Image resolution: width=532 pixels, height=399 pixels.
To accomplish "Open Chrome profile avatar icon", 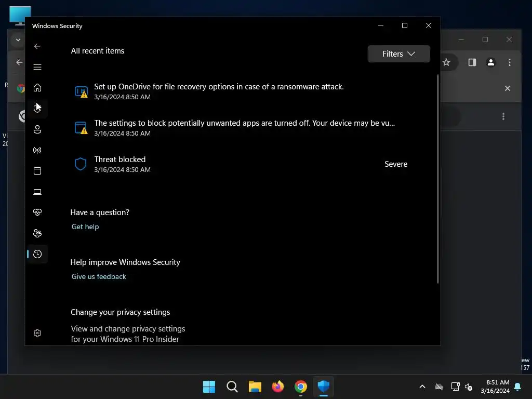I will point(490,62).
